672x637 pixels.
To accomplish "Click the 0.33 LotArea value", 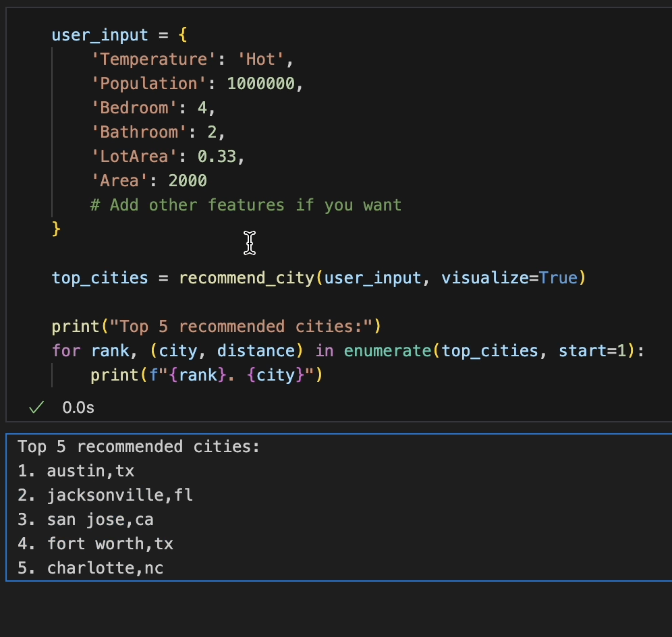I will tap(217, 157).
